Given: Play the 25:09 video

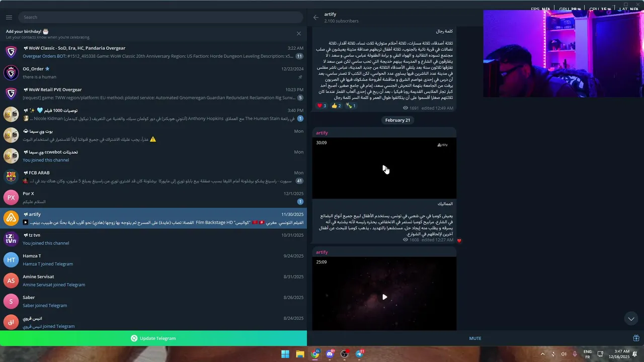Looking at the screenshot, I should 384,297.
